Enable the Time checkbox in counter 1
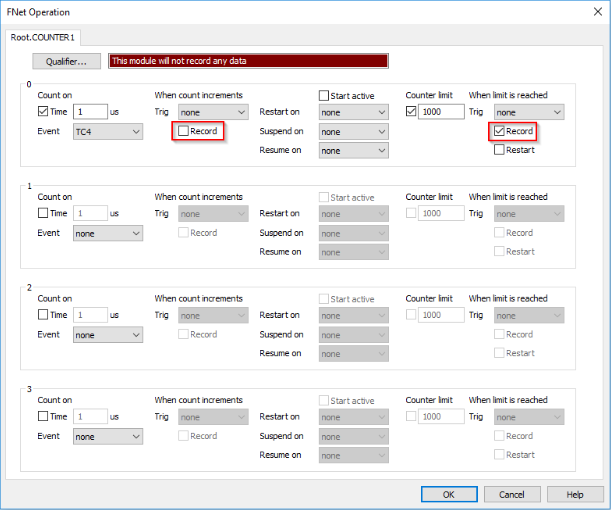611x510 pixels. 42,213
